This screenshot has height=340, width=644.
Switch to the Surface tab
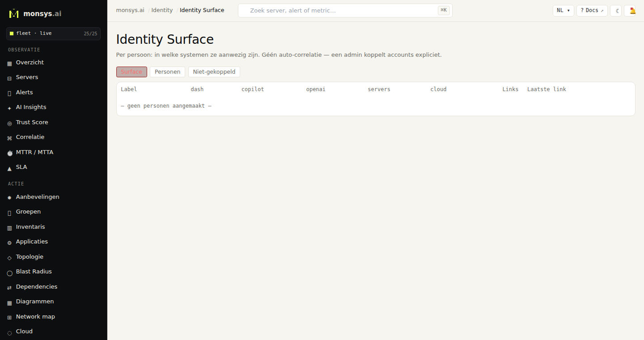coord(131,72)
